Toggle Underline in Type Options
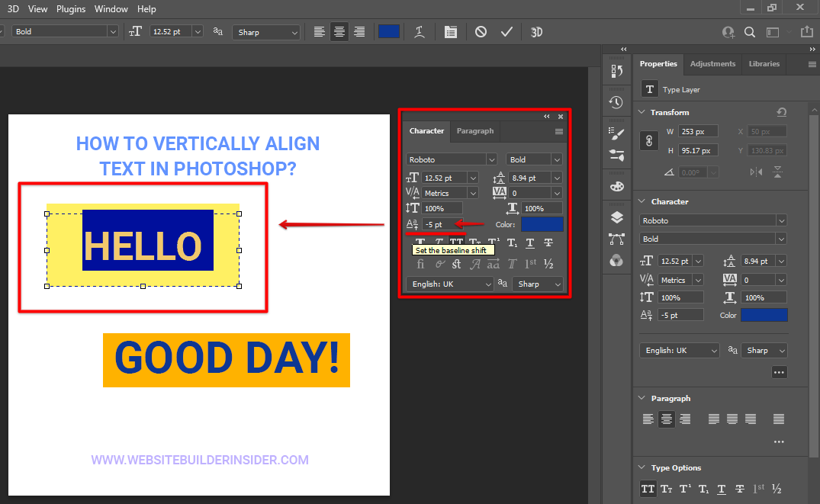 pyautogui.click(x=721, y=489)
